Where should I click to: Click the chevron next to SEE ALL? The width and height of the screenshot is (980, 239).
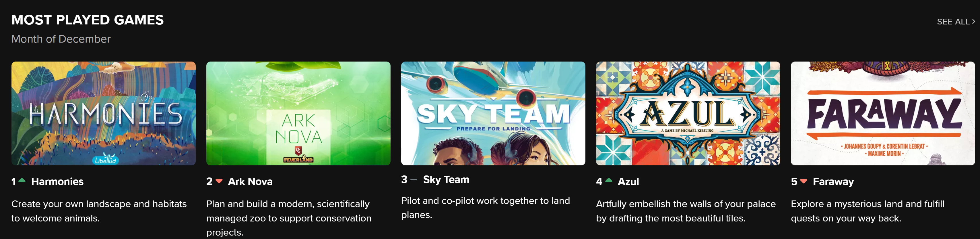(973, 22)
